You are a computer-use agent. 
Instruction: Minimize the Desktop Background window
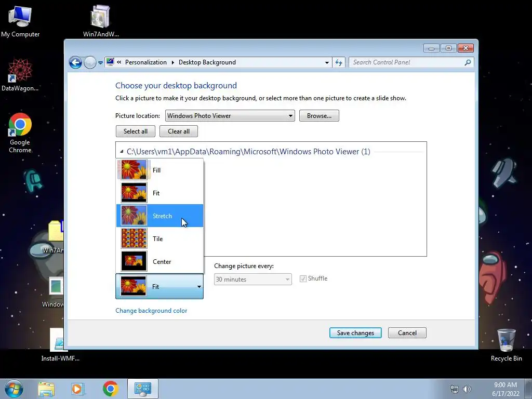pyautogui.click(x=431, y=48)
